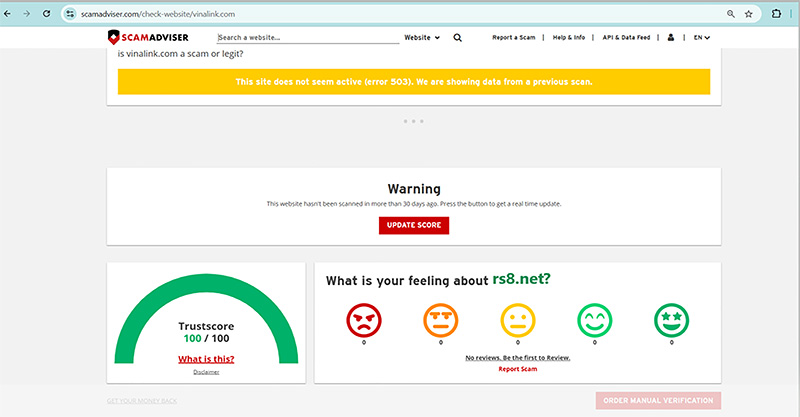
Task: Click the red Report Scam link below ratings
Action: click(x=518, y=369)
